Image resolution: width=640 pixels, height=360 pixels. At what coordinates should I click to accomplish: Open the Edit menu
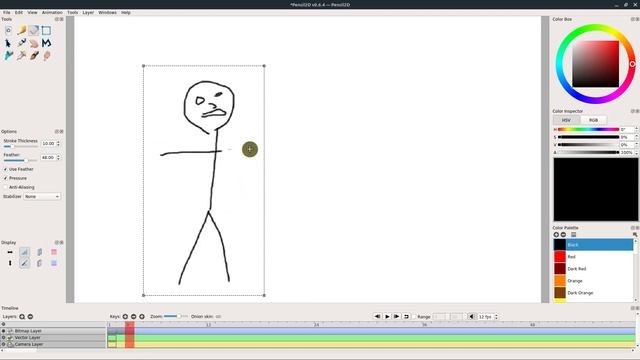click(x=19, y=13)
